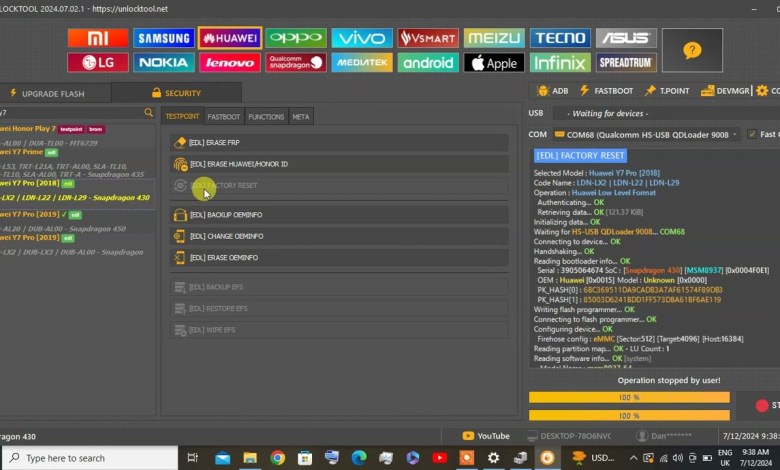This screenshot has height=470, width=780.
Task: Select the Vsmart brand logo
Action: click(x=428, y=38)
